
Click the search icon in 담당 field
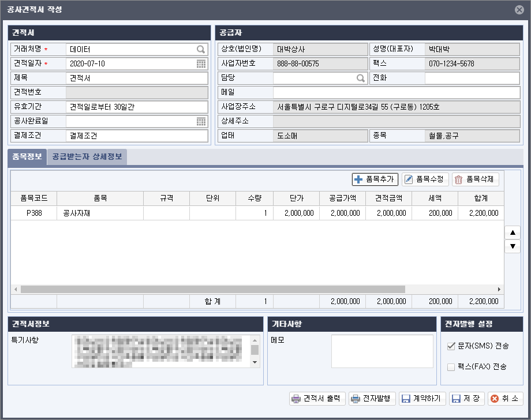pyautogui.click(x=361, y=78)
